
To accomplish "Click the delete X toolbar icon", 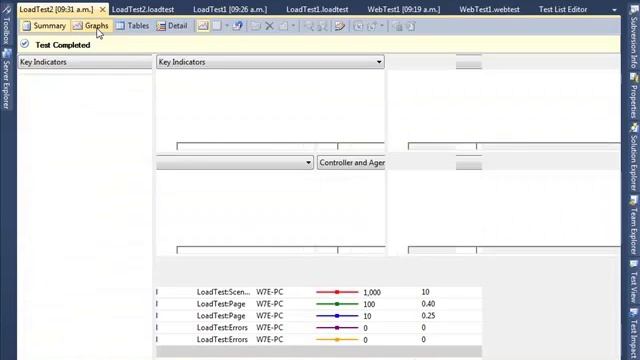I will (269, 26).
